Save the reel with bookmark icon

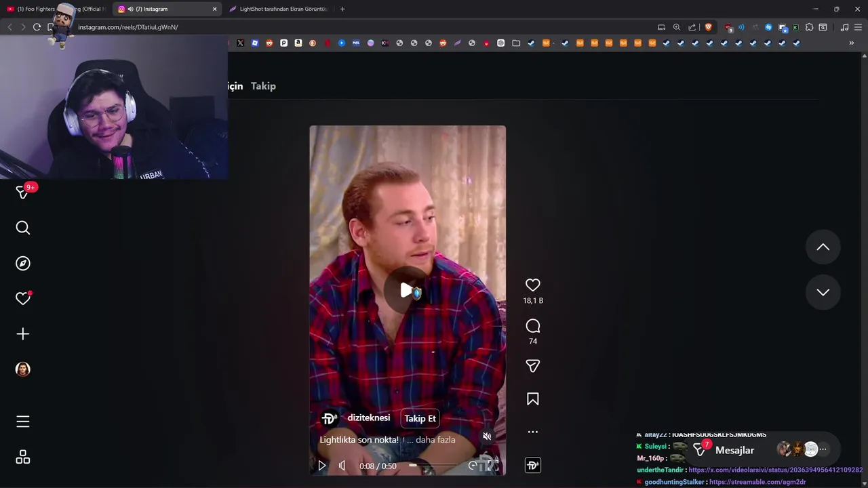pos(533,399)
